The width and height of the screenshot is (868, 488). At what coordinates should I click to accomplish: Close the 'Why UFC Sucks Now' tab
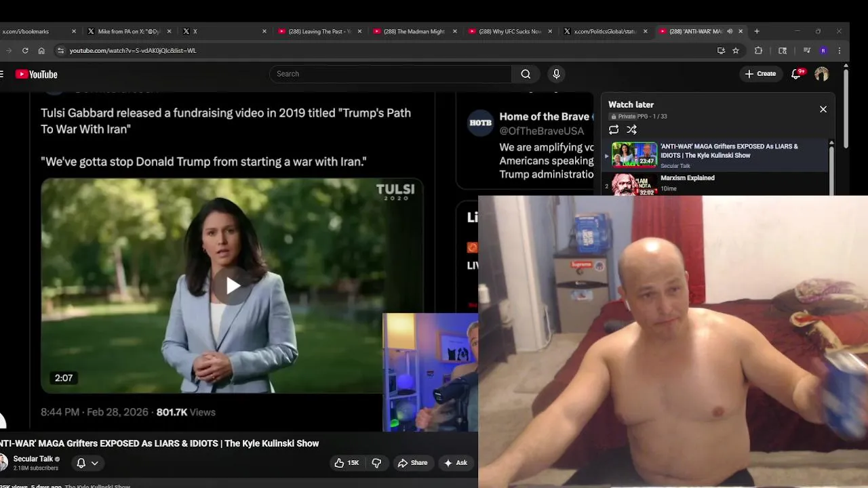(x=550, y=31)
